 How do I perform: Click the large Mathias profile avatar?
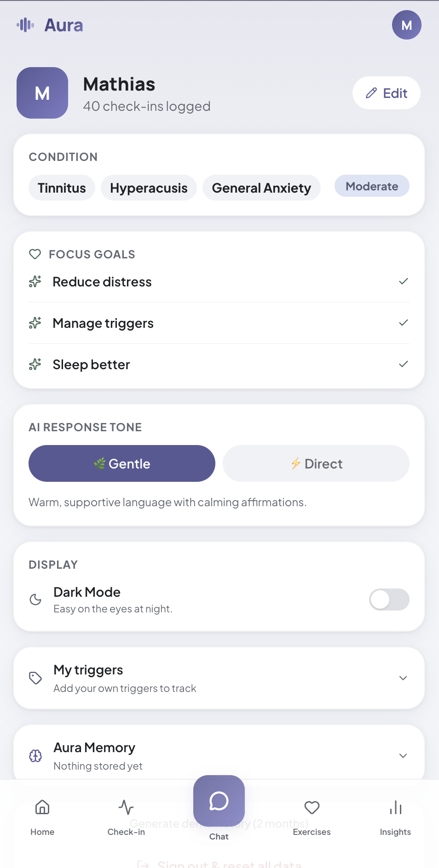click(x=42, y=93)
